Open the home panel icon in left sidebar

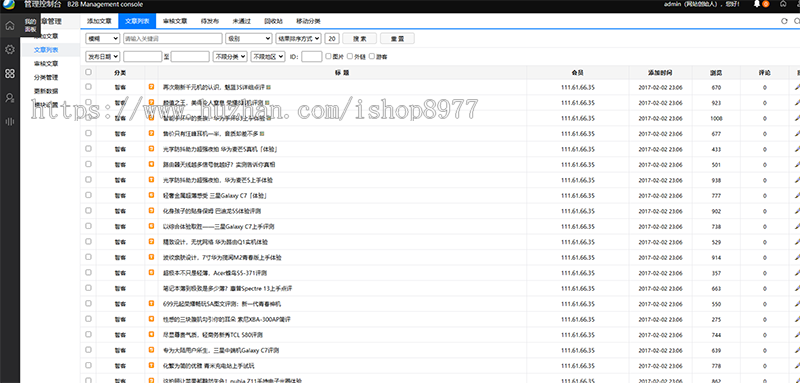click(x=10, y=25)
